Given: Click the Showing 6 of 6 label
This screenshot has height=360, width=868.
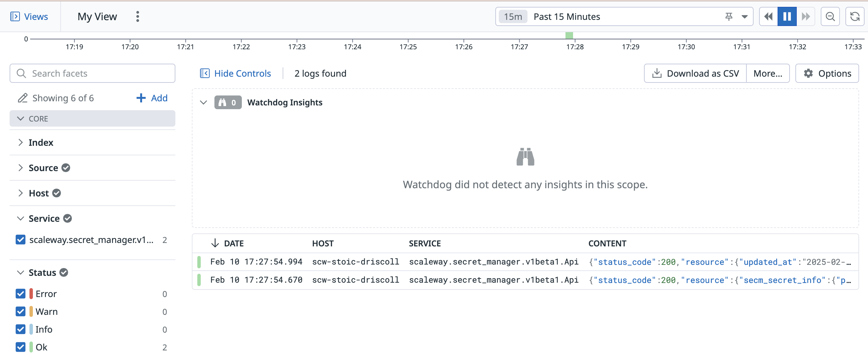Looking at the screenshot, I should [63, 98].
